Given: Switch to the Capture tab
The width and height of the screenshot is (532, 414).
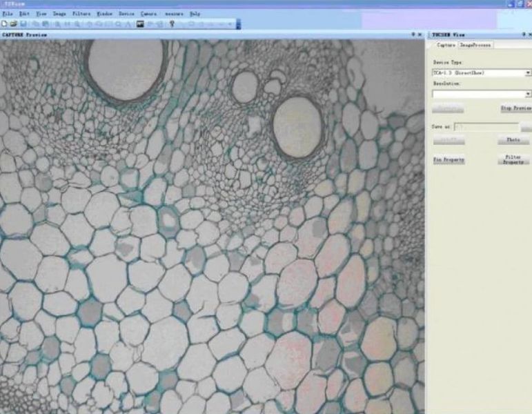Looking at the screenshot, I should point(446,45).
